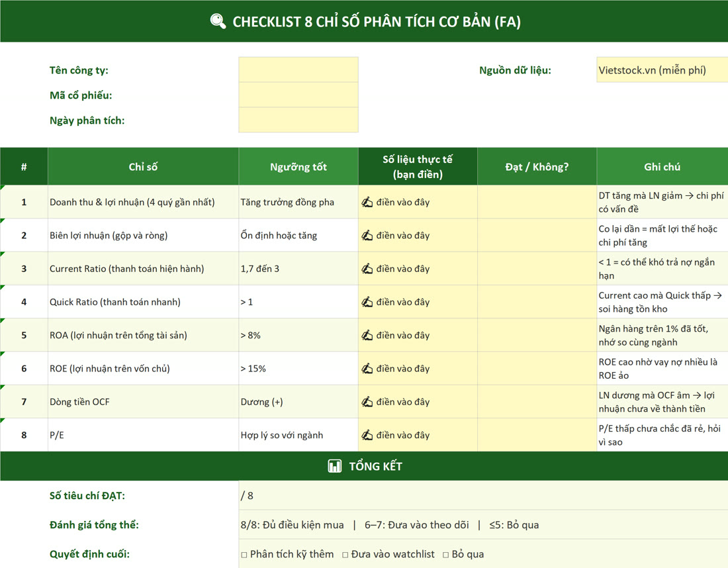The image size is (728, 568).
Task: Select the Đạt / Không cell for P/E row
Action: [x=537, y=435]
